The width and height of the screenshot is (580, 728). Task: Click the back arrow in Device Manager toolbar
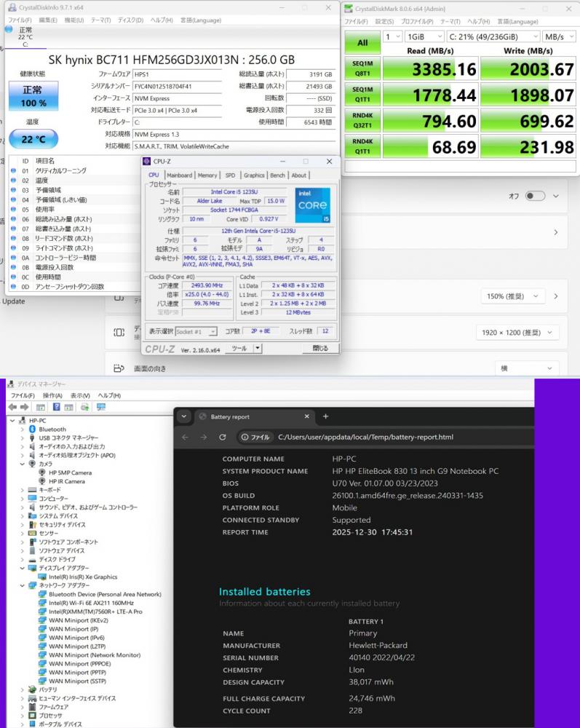pos(12,406)
